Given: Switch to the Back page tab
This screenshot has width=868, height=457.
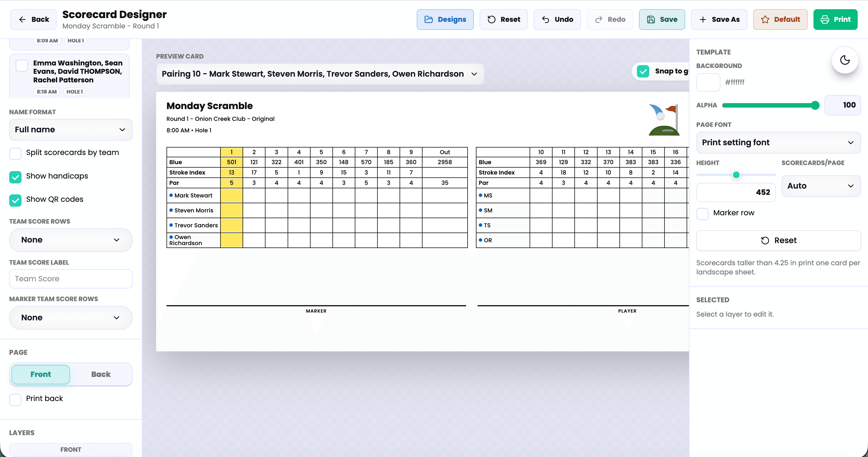Looking at the screenshot, I should point(101,374).
